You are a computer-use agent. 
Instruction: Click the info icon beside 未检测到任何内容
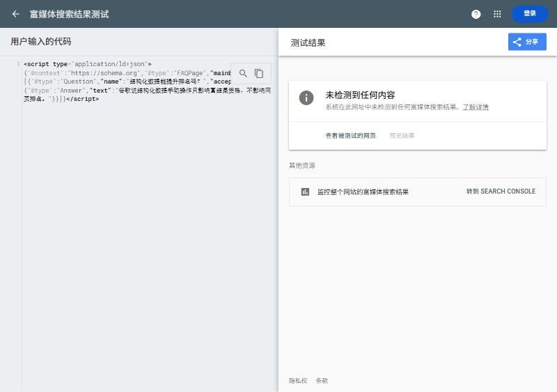click(x=306, y=97)
